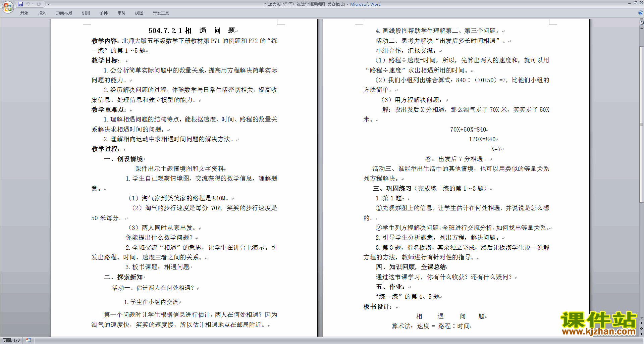The height and width of the screenshot is (344, 644).
Task: Click the answer line 答: 出发后7分相遇
Action: pos(456,159)
